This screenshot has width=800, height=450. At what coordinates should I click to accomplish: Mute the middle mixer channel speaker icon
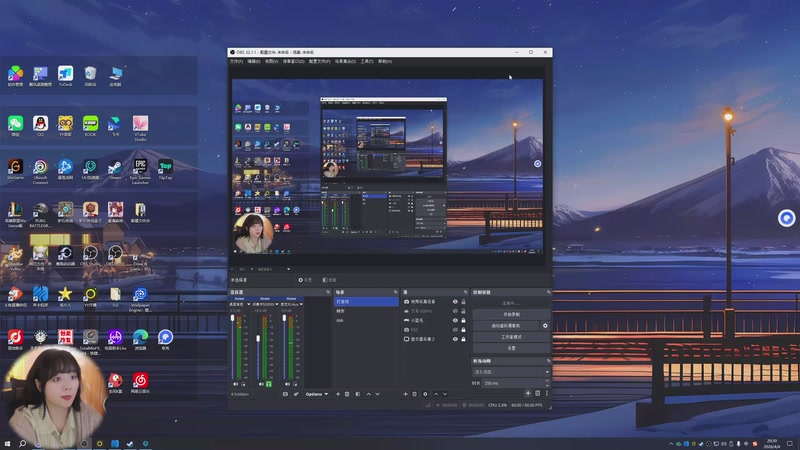(x=261, y=384)
